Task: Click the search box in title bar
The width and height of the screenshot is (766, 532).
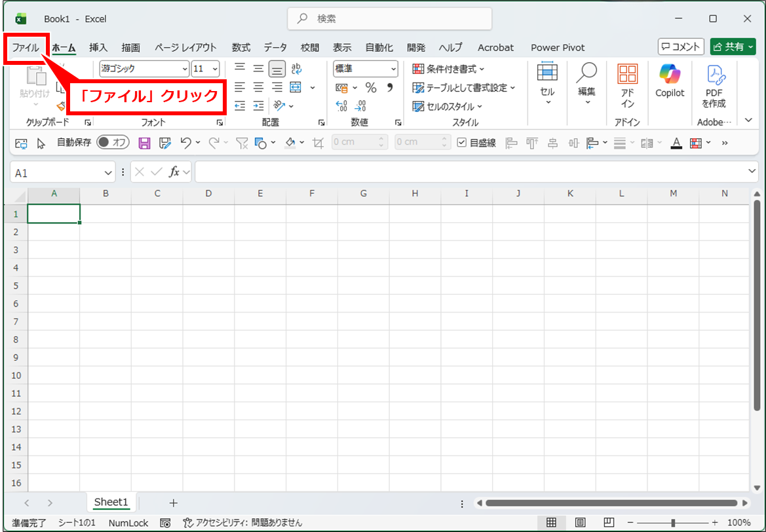Action: [x=390, y=19]
